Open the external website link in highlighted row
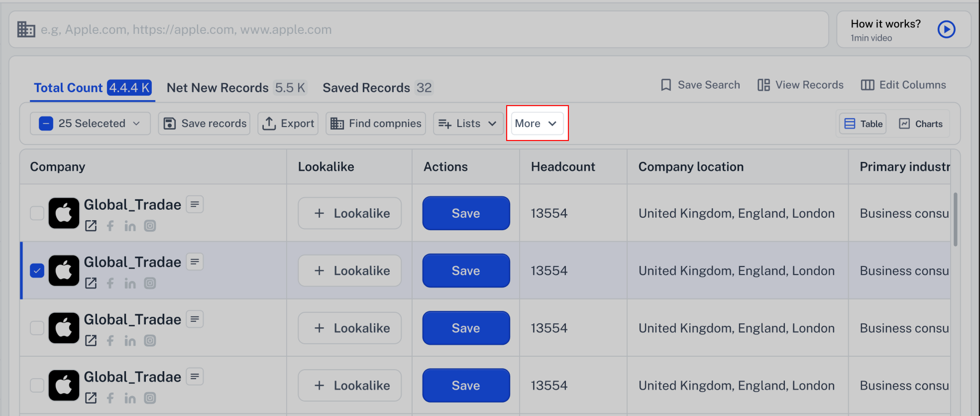The height and width of the screenshot is (416, 980). click(x=91, y=283)
